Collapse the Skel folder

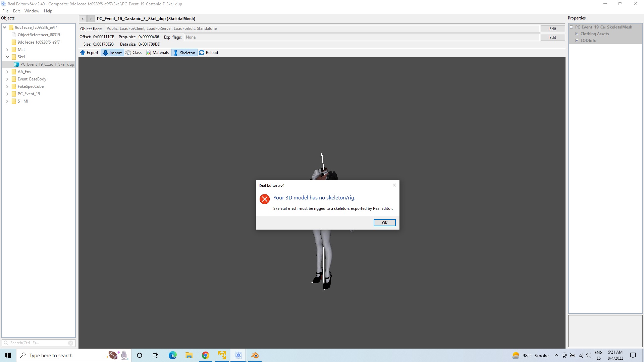(x=7, y=57)
